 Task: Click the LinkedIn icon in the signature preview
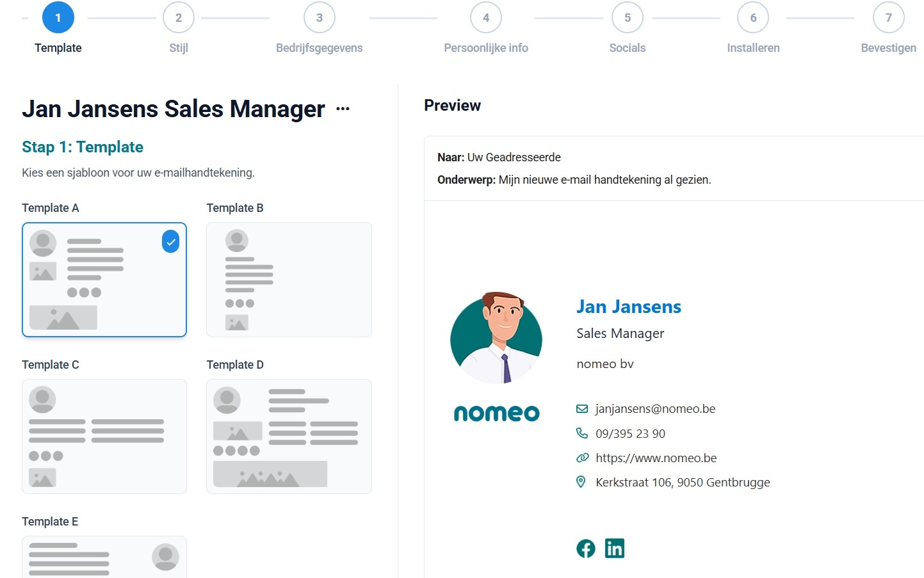[x=615, y=549]
